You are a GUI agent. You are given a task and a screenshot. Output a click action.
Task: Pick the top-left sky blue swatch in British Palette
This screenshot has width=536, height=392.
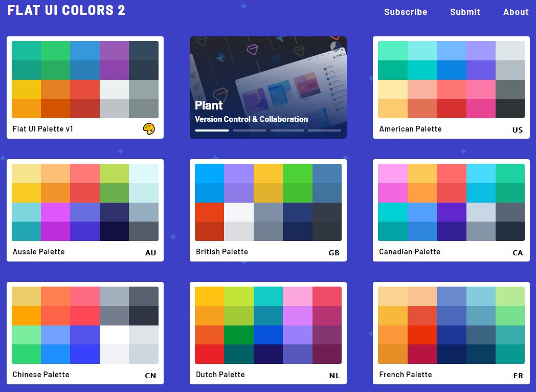point(210,173)
